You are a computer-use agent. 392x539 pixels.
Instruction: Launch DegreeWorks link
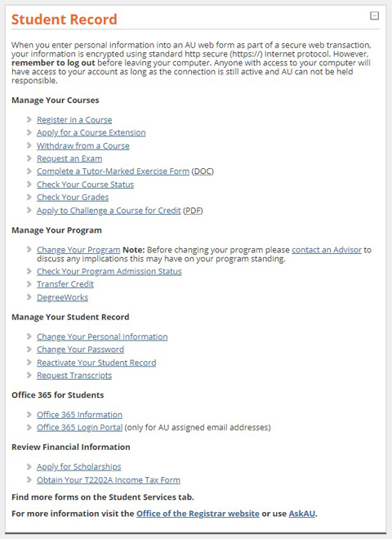point(62,298)
